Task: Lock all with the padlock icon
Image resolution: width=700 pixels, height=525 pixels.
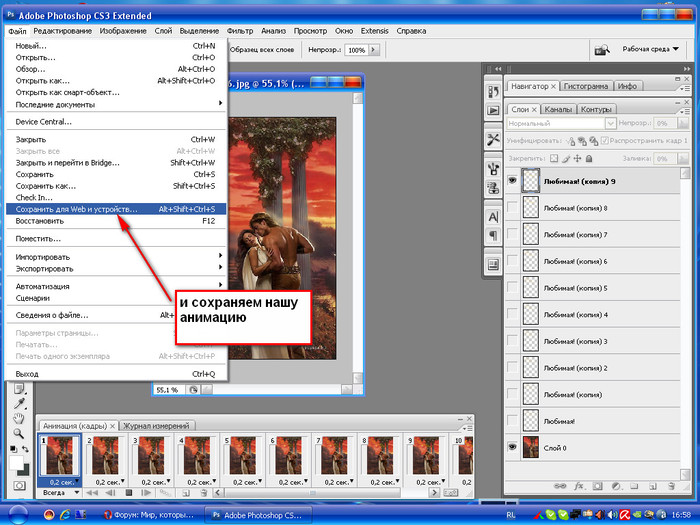Action: 589,158
